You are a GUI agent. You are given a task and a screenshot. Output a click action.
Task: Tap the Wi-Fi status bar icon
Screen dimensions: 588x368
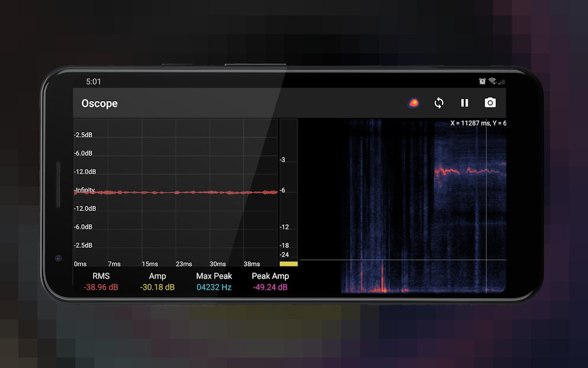(492, 81)
